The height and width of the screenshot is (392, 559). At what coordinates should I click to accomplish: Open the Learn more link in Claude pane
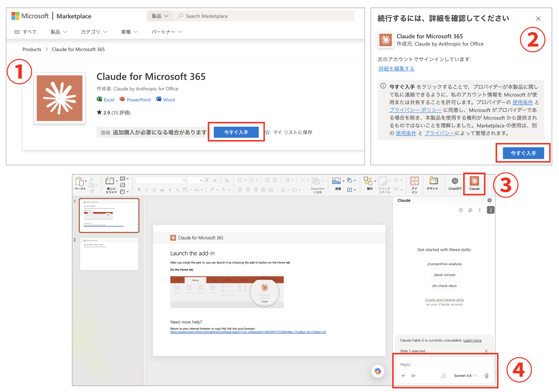coord(472,340)
